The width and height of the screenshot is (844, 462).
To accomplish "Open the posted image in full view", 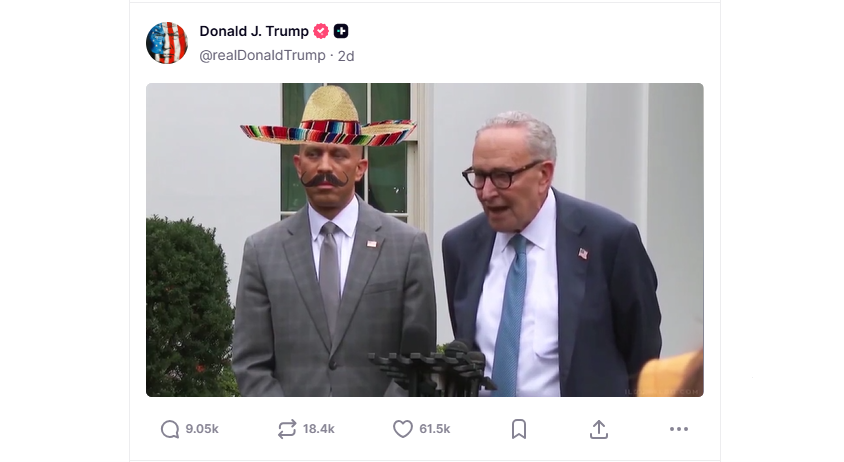I will pos(424,240).
